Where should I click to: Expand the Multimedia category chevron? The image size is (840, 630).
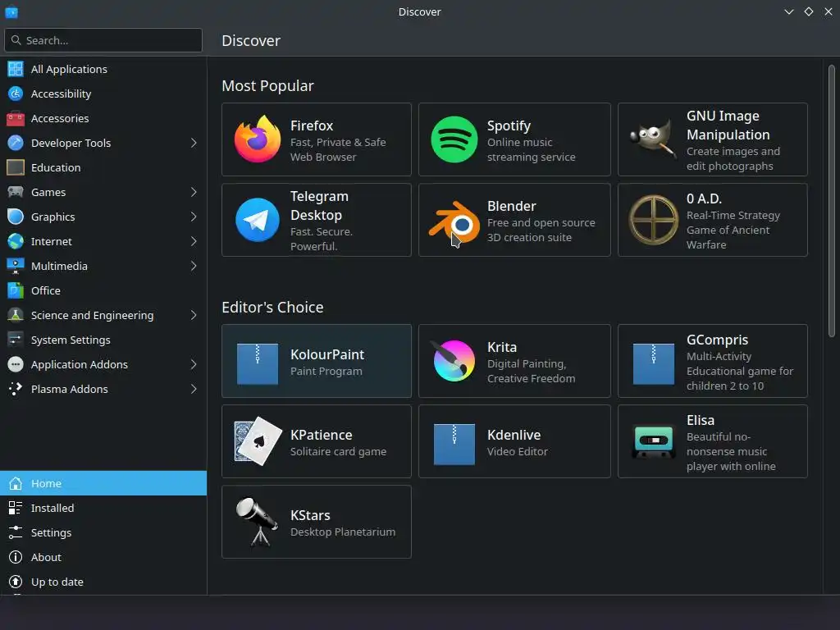(194, 267)
